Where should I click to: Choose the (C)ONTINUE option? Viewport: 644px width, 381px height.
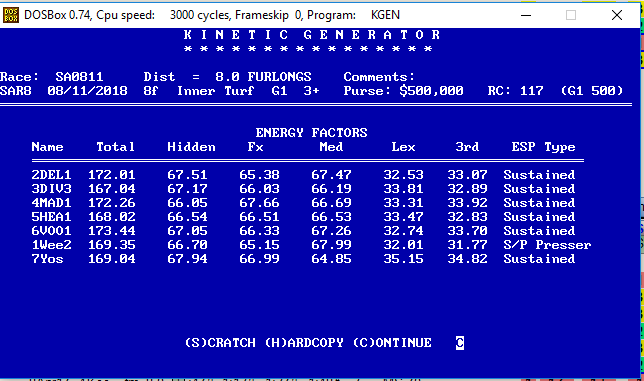(x=392, y=342)
